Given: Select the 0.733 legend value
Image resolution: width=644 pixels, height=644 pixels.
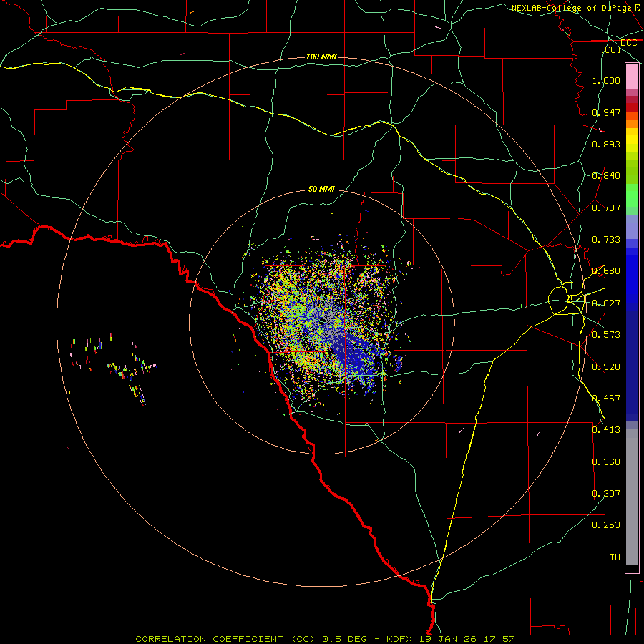Looking at the screenshot, I should click(606, 240).
